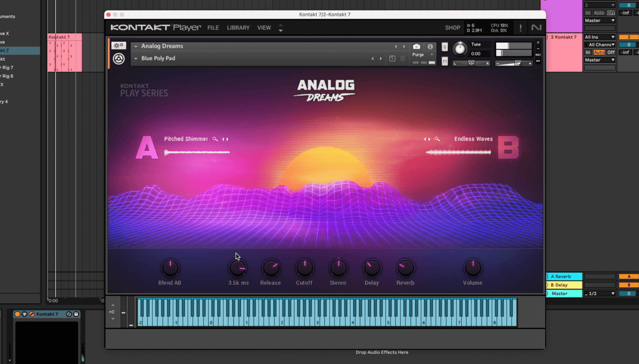Toggle Auto monitoring on 2 Kontakt 7 track
This screenshot has height=364, width=639.
pos(599,52)
